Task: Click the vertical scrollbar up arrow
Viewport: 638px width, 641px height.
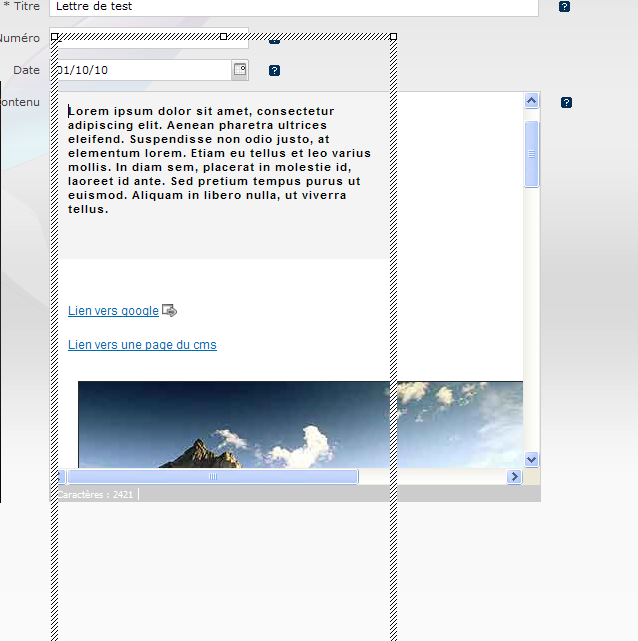Action: pos(531,101)
